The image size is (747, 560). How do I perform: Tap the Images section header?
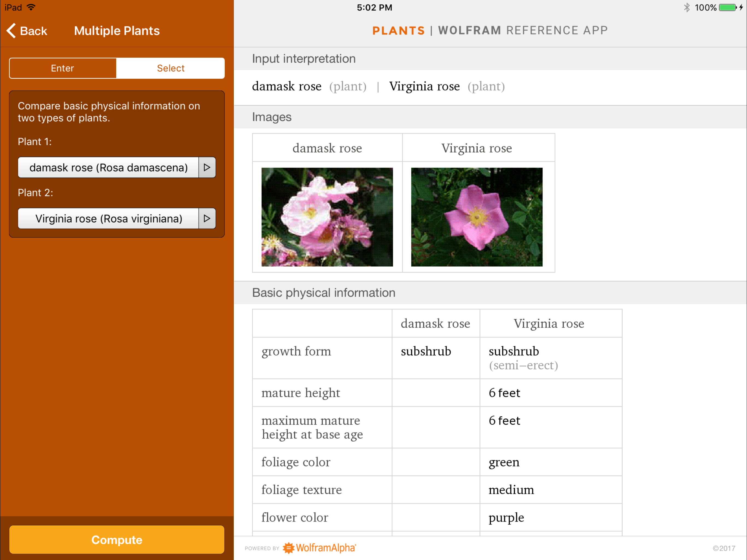tap(272, 117)
